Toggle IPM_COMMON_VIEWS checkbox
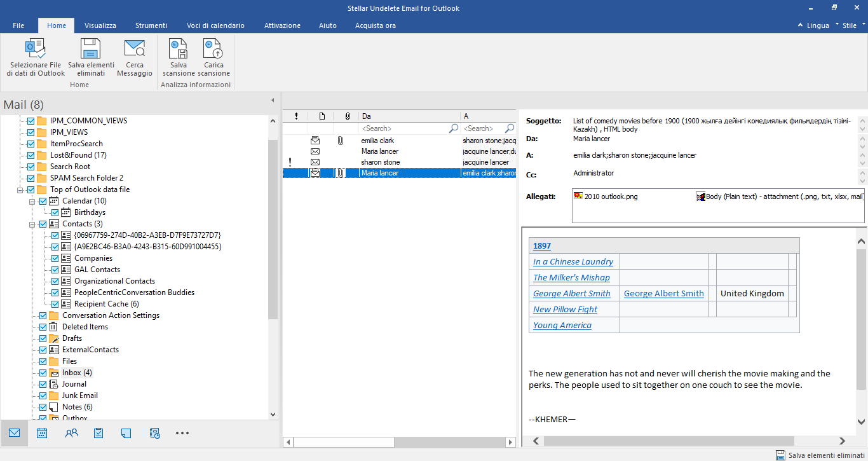The image size is (868, 461). tap(31, 121)
